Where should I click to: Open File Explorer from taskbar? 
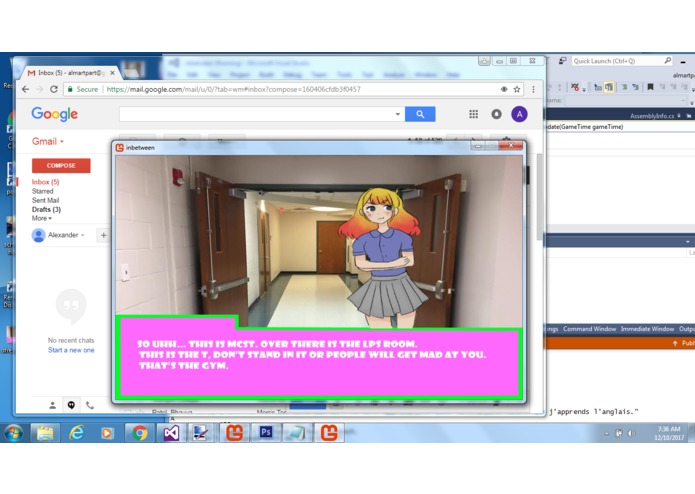pos(45,433)
